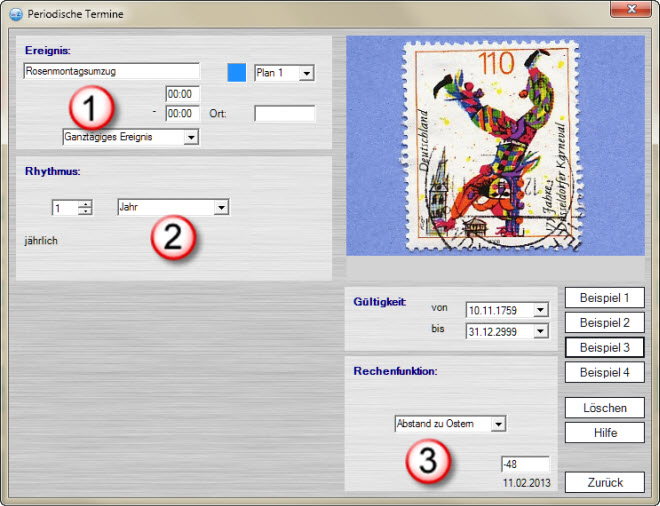
Task: Click the Periodische Termine title bar icon
Action: pyautogui.click(x=14, y=14)
